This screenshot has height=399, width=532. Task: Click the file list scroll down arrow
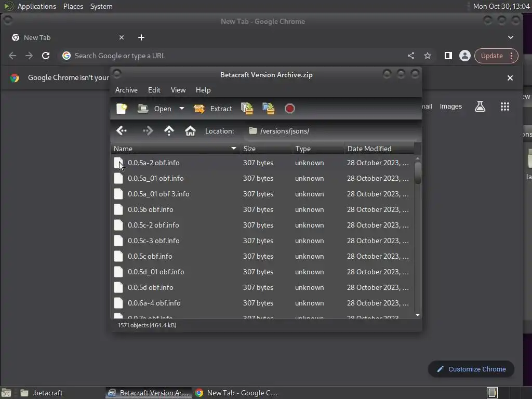[418, 315]
